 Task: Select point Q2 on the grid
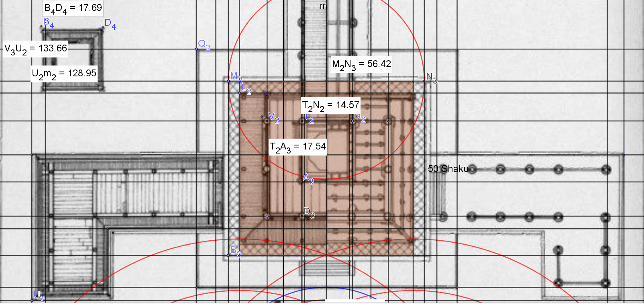(196, 49)
